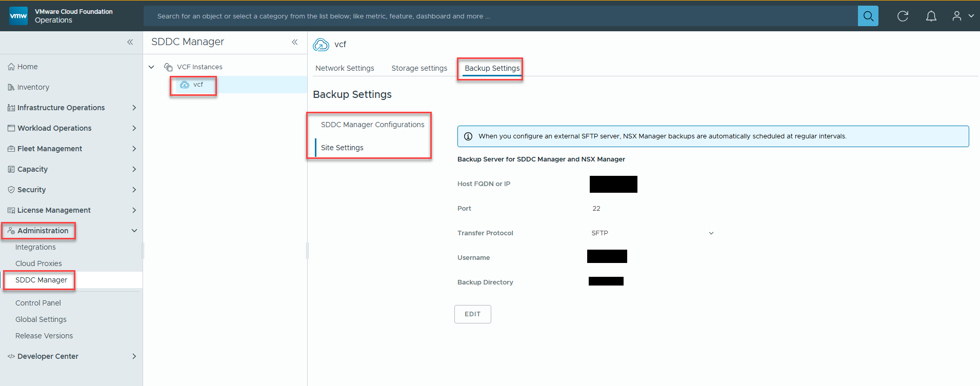Viewport: 980px width, 386px height.
Task: Collapse the left navigation sidebar
Action: tap(130, 42)
